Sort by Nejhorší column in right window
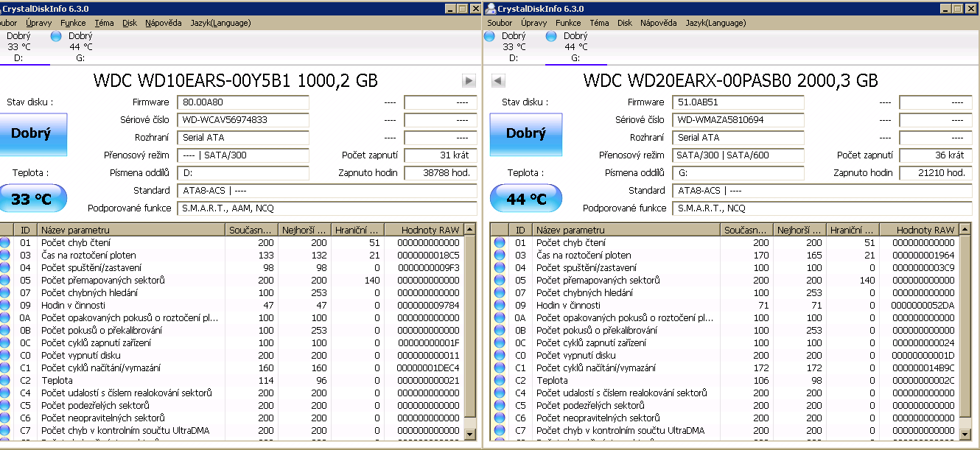The image size is (980, 450). pos(799,230)
